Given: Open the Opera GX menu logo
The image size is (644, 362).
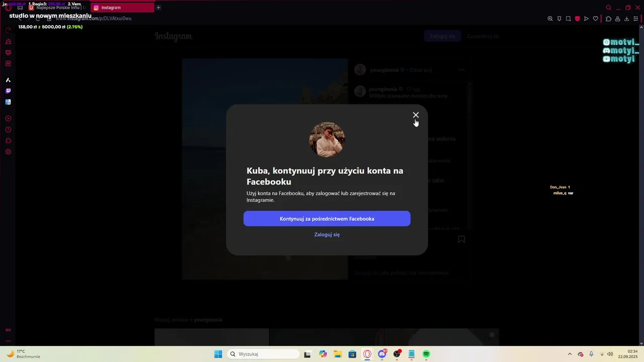Looking at the screenshot, I should coord(8,8).
